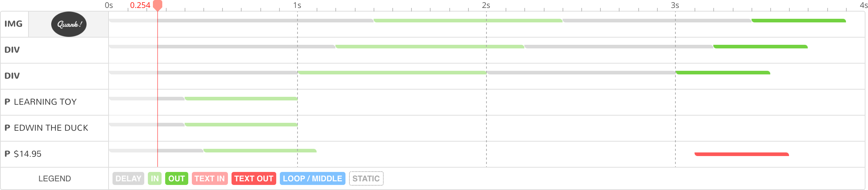
Task: Click the light green IN legend badge
Action: 155,178
